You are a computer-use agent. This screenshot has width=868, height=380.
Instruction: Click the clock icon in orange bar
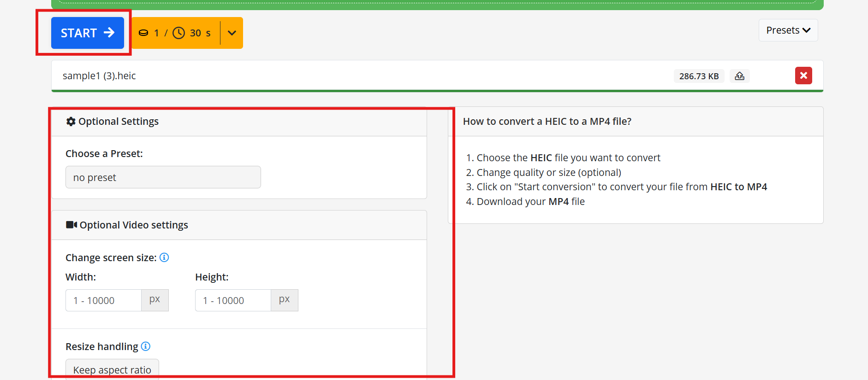point(179,33)
